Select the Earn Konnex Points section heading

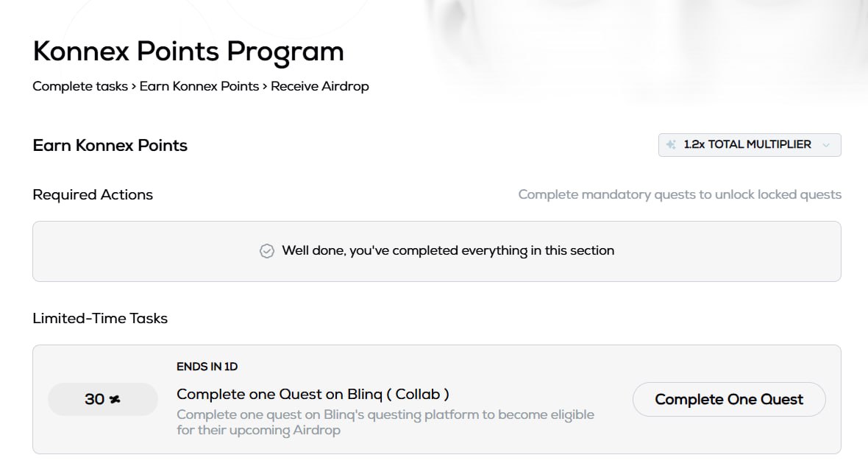pyautogui.click(x=110, y=145)
